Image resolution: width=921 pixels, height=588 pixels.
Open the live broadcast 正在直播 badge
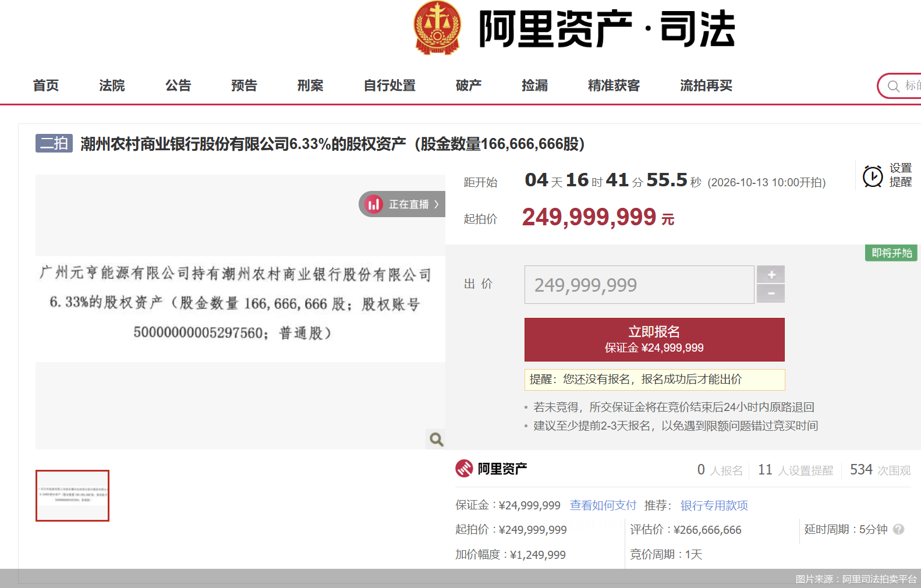click(402, 204)
